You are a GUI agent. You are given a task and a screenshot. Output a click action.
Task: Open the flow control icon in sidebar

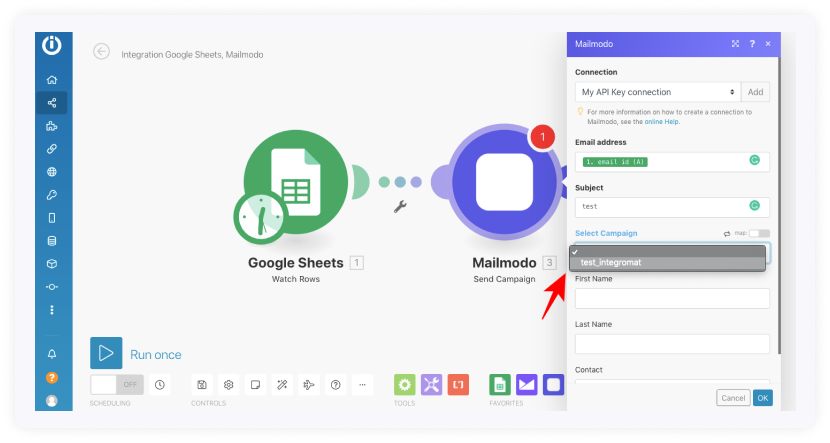(51, 287)
